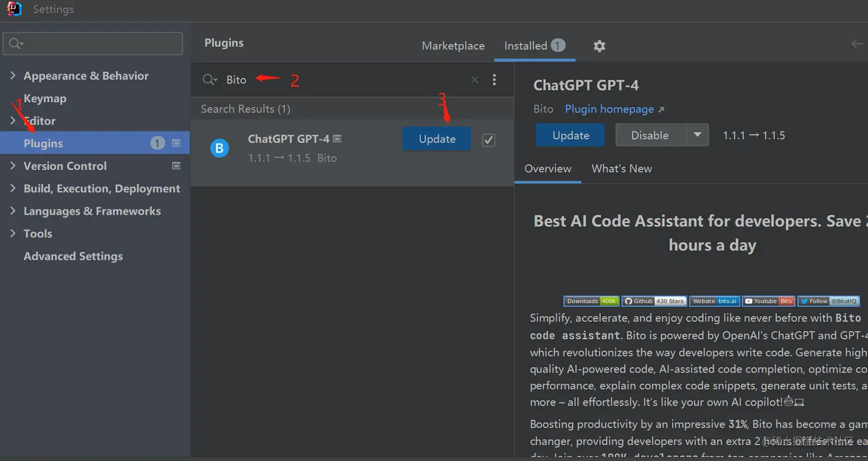Screen dimensions: 868x461
Task: Expand the Editor settings node
Action: coord(13,121)
